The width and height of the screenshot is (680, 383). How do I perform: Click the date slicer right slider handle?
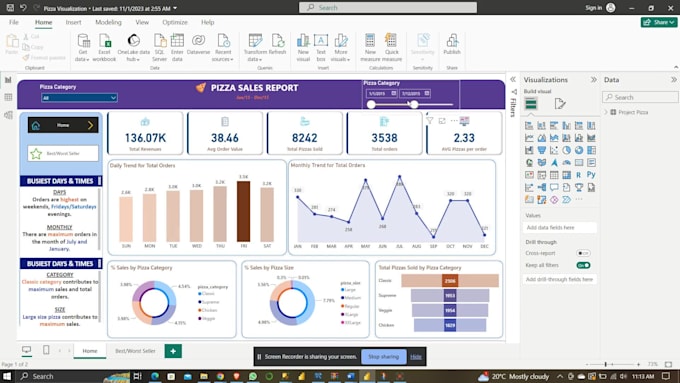point(414,105)
